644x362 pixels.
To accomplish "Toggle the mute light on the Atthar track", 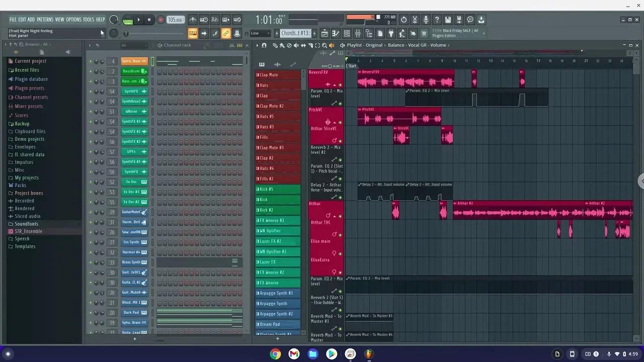I will point(340,216).
